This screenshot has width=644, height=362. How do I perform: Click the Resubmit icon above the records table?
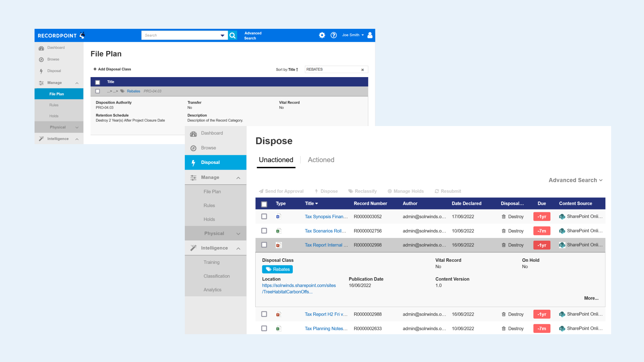[x=437, y=191]
